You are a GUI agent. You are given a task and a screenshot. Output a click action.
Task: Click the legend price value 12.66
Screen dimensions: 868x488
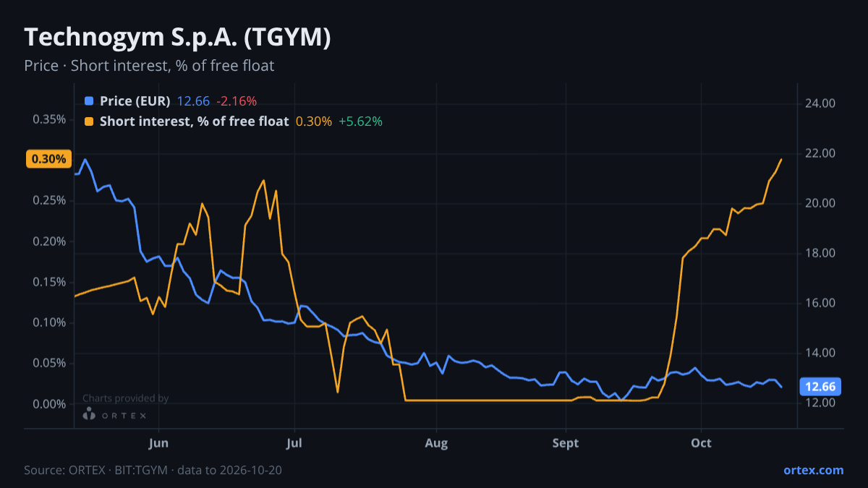click(x=193, y=101)
